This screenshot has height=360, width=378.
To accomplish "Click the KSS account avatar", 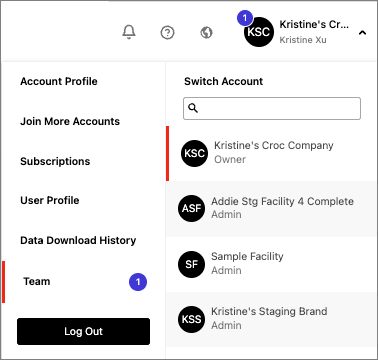I will coord(191,319).
